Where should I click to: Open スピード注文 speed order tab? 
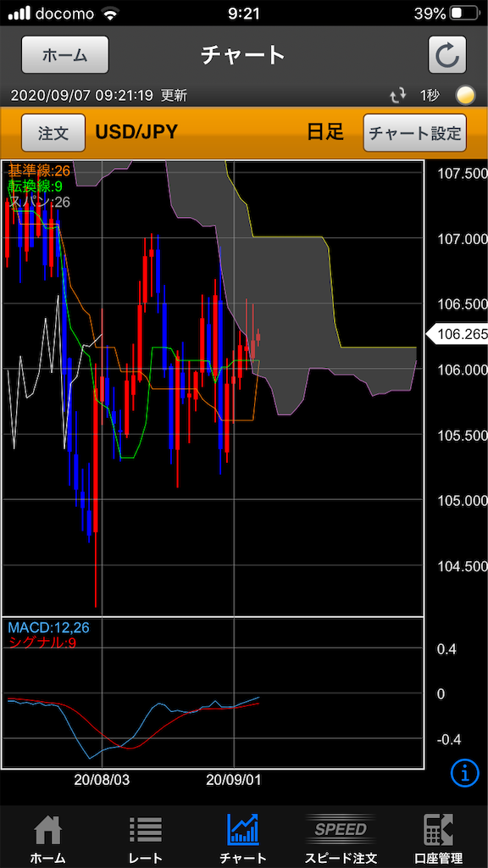341,839
